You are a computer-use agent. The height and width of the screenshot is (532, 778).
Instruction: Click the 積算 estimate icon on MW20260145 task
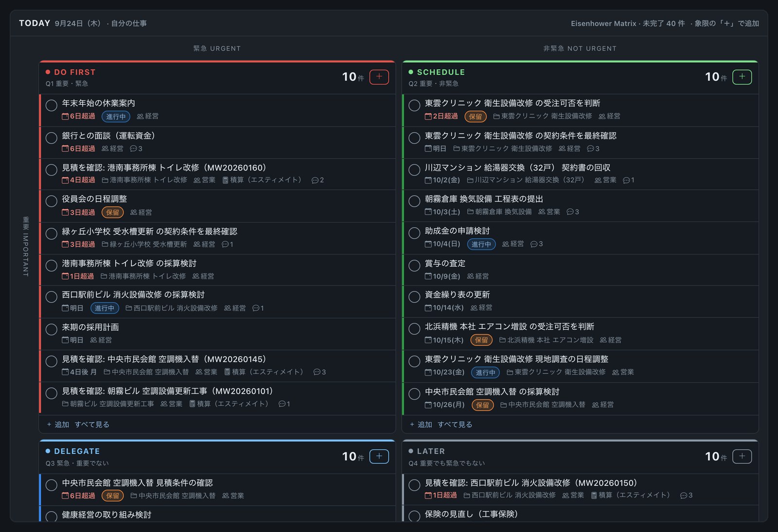point(227,372)
